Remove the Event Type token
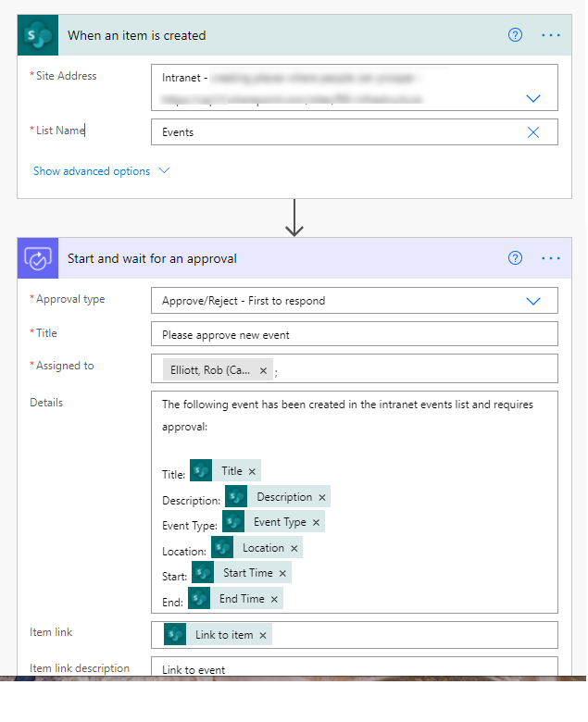588x722 pixels. pos(316,523)
